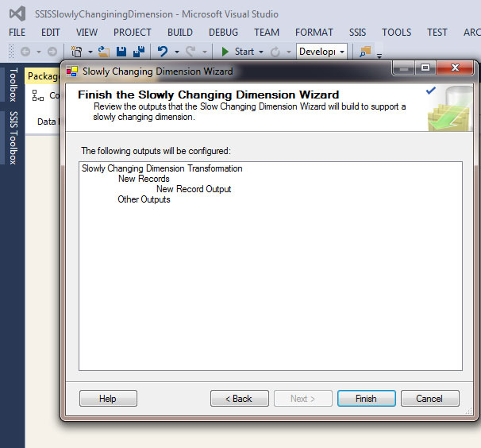Viewport: 481px width, 448px height.
Task: Click the disabled Next button
Action: pyautogui.click(x=302, y=399)
